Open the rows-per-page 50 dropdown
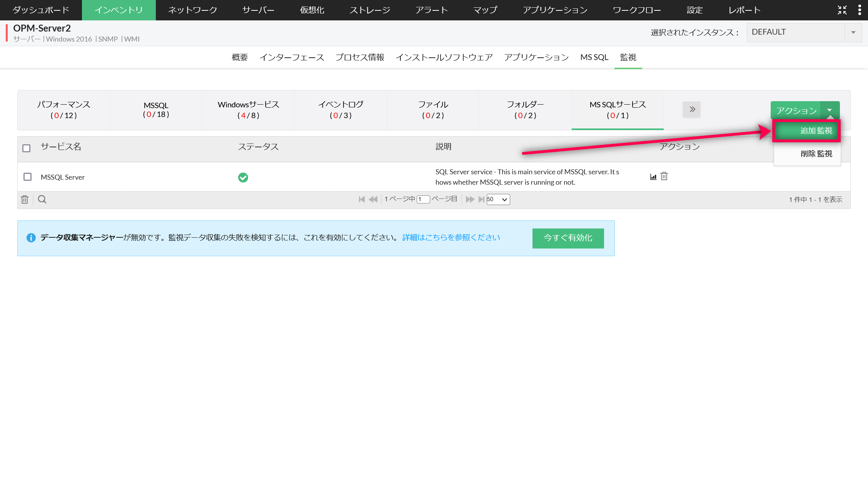 [498, 199]
